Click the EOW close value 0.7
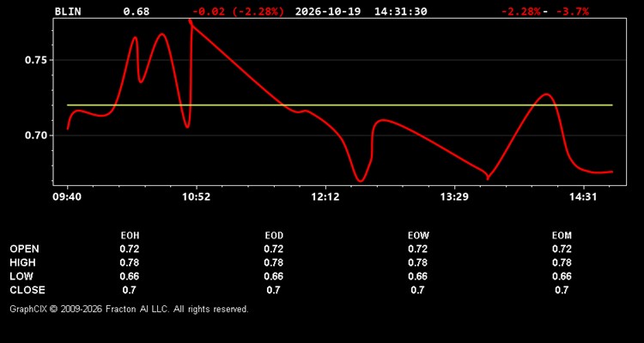Image resolution: width=644 pixels, height=343 pixels. (417, 290)
